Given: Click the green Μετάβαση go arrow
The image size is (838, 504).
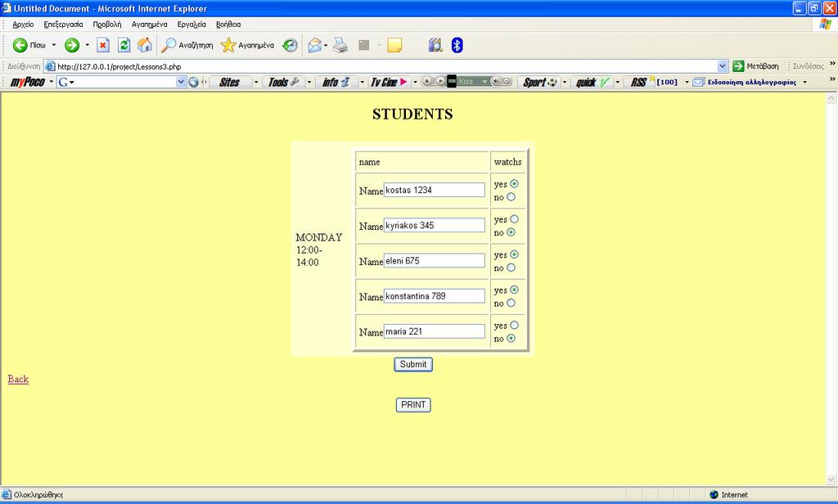Looking at the screenshot, I should coord(739,66).
